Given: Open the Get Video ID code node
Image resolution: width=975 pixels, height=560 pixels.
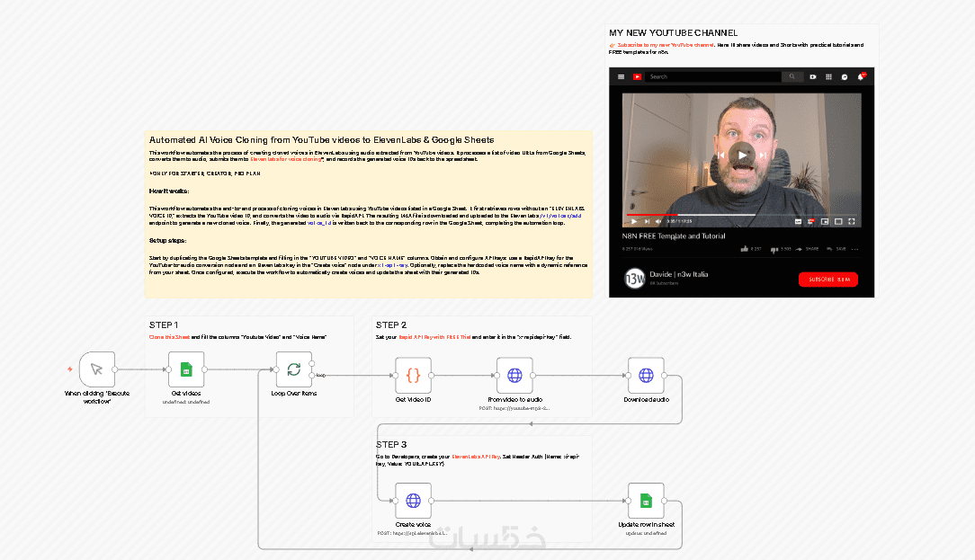Looking at the screenshot, I should tap(413, 376).
